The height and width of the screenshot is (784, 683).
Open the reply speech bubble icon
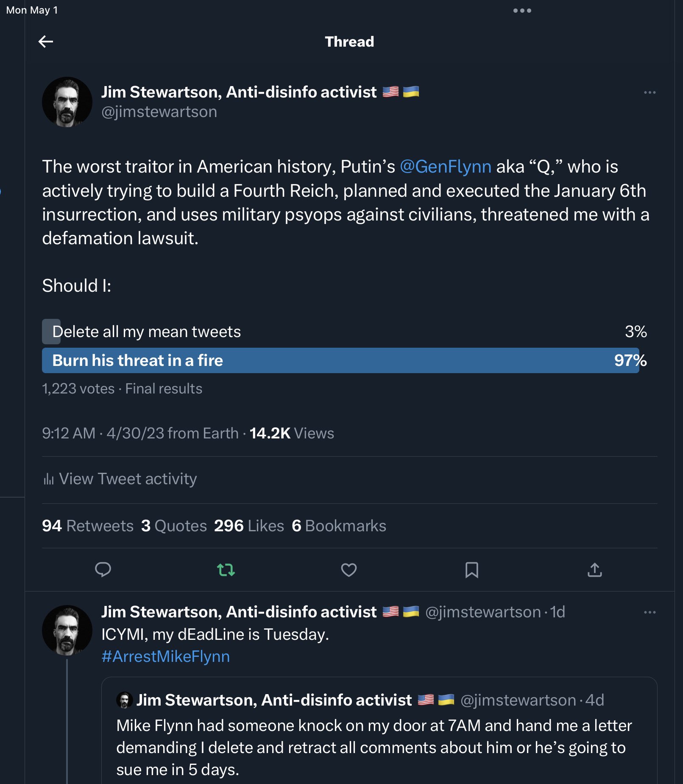click(x=103, y=569)
